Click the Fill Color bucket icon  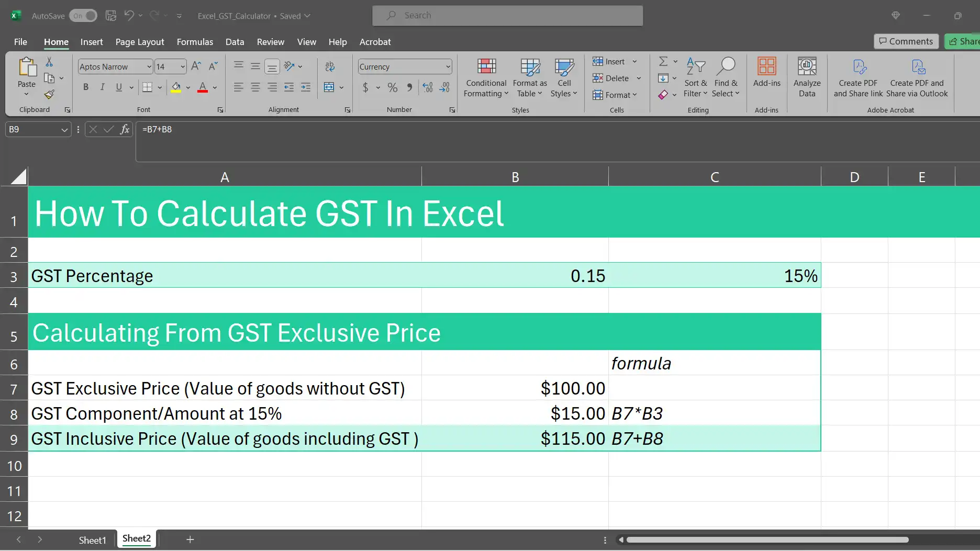point(176,87)
